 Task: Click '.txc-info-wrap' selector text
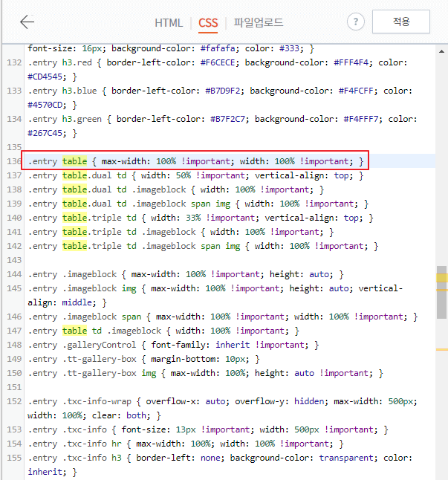pos(97,401)
